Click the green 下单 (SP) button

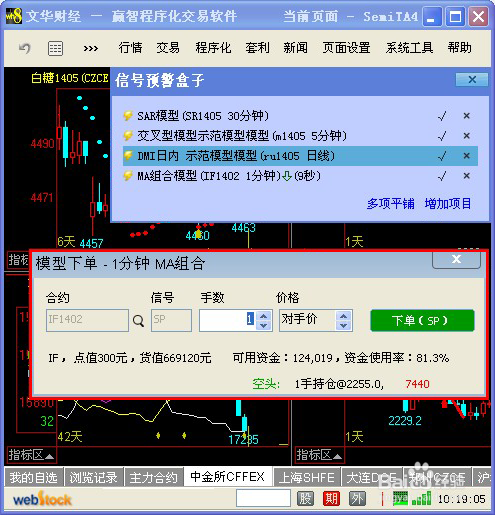pyautogui.click(x=422, y=320)
